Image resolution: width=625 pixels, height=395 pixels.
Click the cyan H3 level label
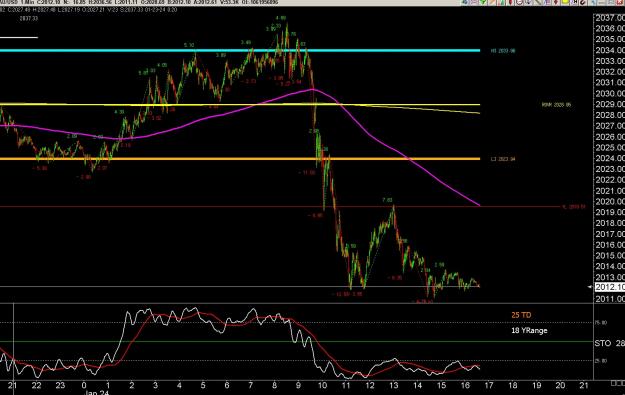(503, 51)
